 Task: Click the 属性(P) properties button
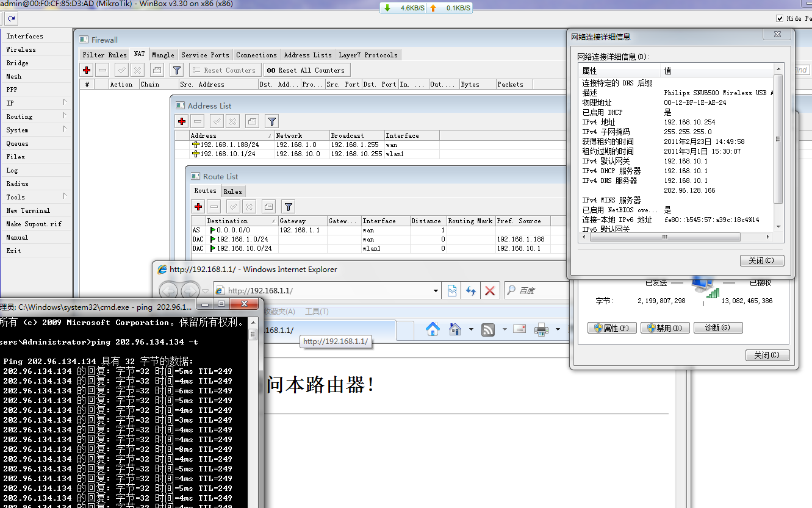click(612, 328)
